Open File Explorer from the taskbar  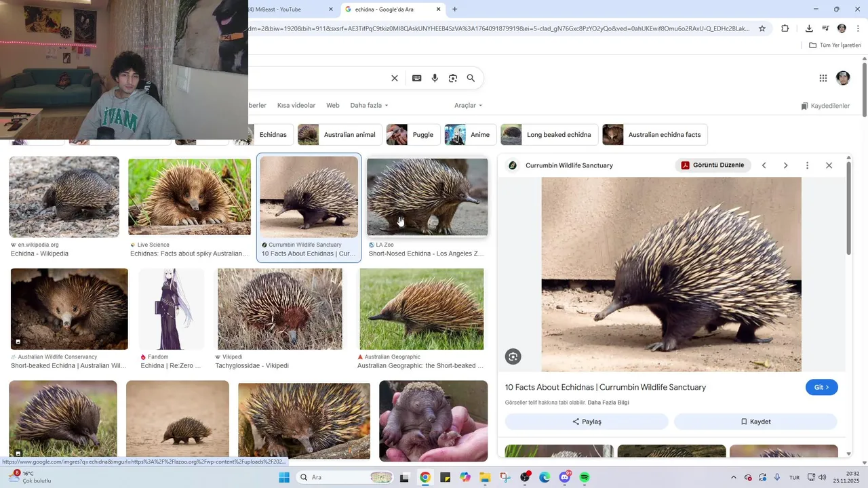point(485,477)
